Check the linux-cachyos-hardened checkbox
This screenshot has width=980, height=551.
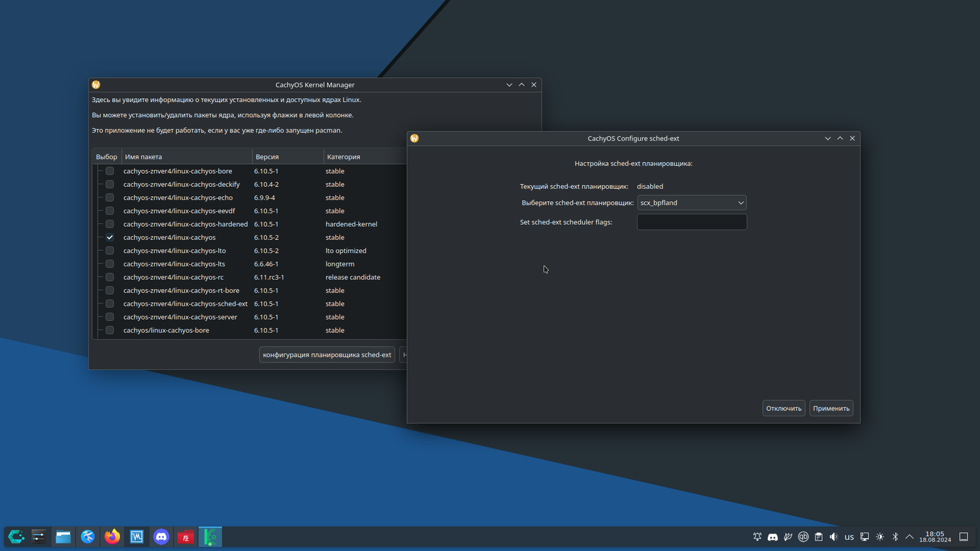[x=110, y=224]
